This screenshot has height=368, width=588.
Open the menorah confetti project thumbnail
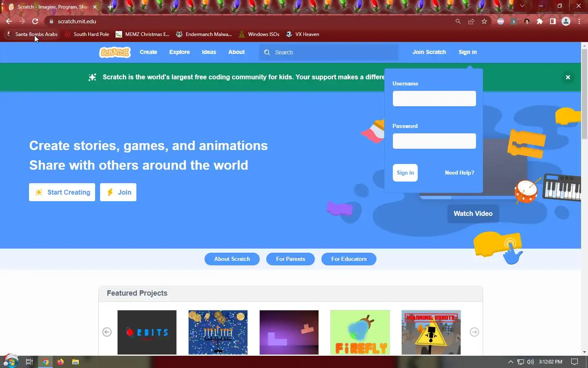point(218,332)
